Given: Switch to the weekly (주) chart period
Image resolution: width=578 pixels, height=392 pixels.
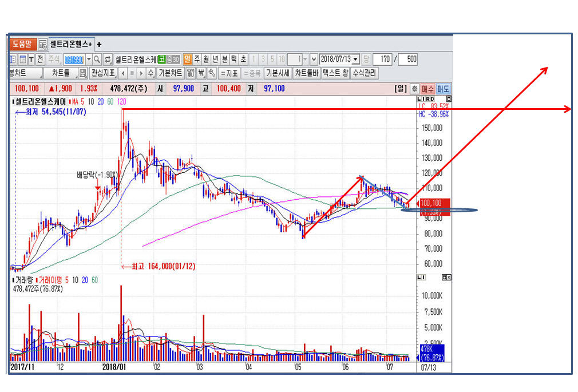Looking at the screenshot, I should [x=197, y=59].
